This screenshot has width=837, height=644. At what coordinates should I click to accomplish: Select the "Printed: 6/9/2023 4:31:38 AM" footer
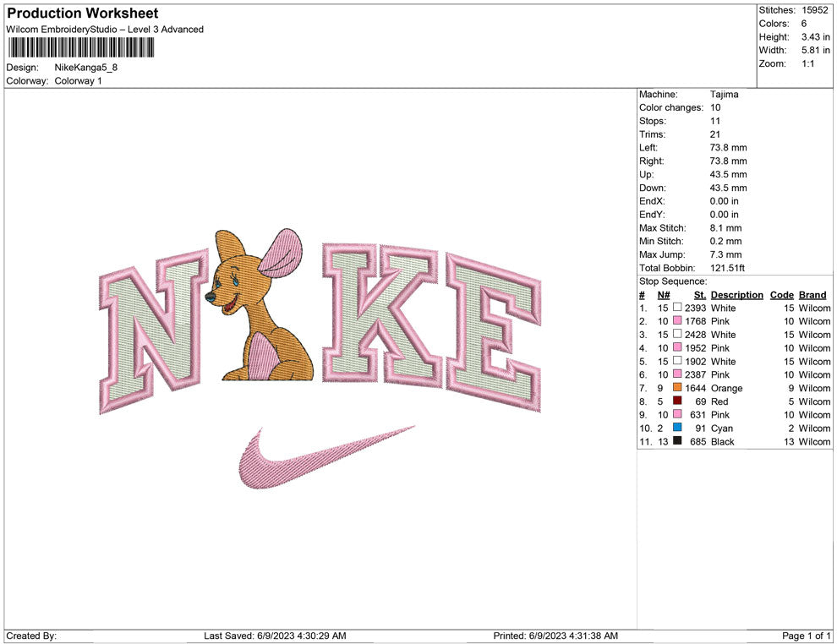click(x=555, y=636)
